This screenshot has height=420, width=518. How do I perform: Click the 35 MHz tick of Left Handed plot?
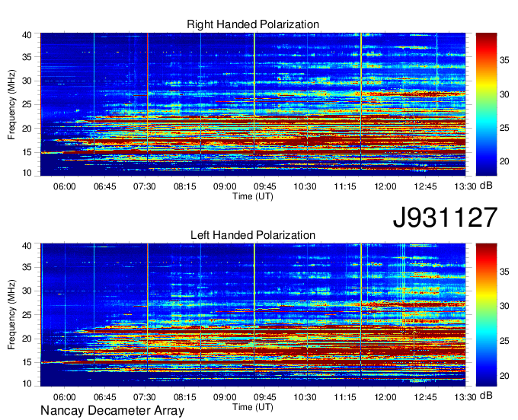[x=27, y=267]
